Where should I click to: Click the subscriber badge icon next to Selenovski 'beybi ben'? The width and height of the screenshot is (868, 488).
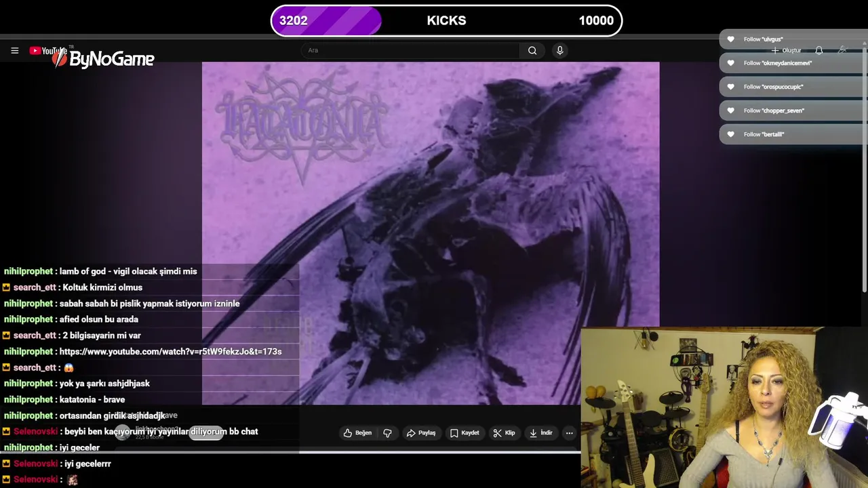(x=6, y=432)
